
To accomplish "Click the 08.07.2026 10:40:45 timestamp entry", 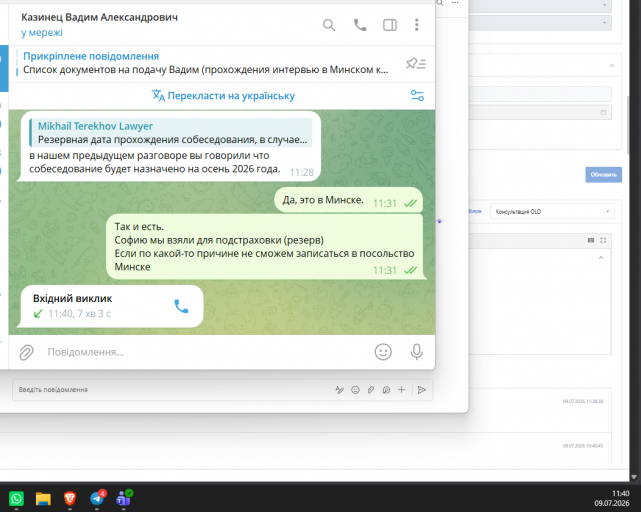I will click(x=583, y=446).
